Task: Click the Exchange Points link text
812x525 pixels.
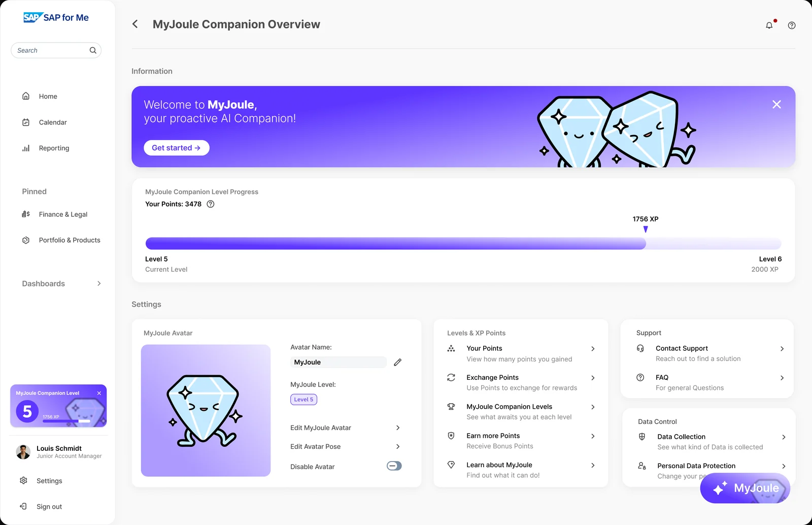Action: pyautogui.click(x=492, y=377)
